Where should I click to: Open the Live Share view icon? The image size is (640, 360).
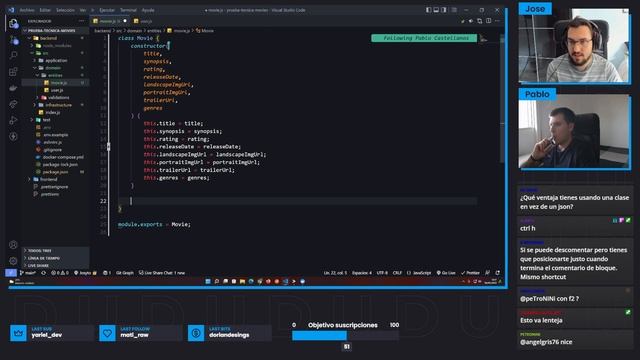point(13,104)
